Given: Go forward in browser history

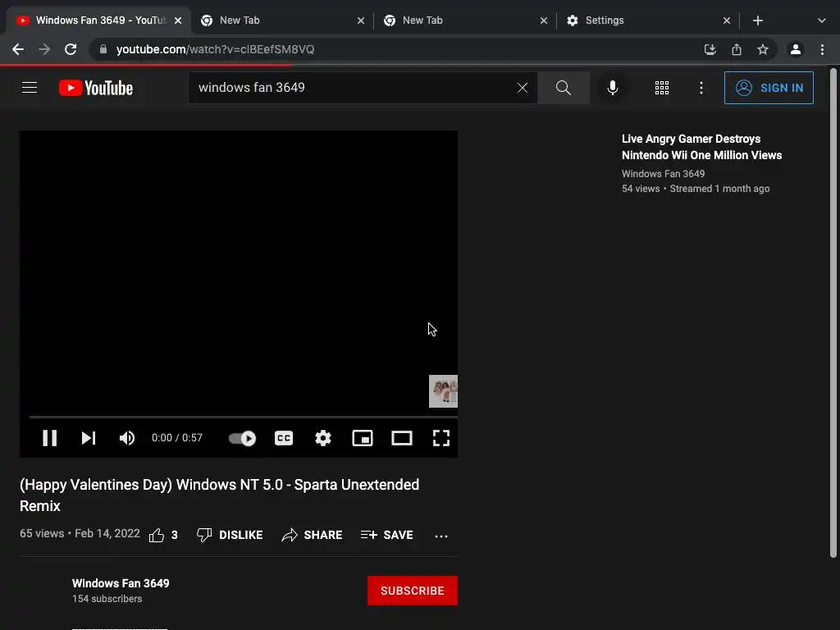Looking at the screenshot, I should click(x=44, y=49).
